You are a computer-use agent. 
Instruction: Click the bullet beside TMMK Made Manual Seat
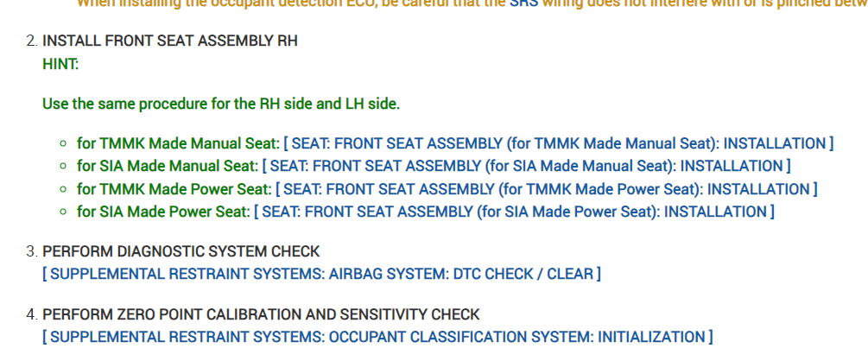[63, 144]
